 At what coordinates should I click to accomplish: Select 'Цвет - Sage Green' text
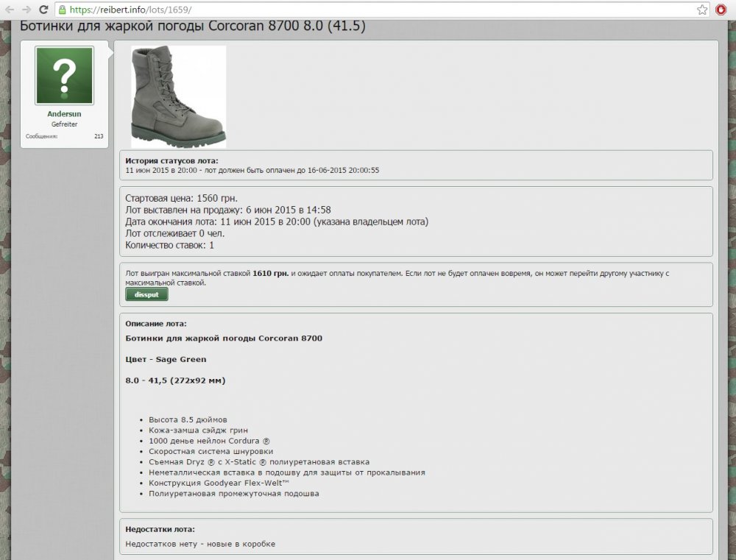point(166,360)
